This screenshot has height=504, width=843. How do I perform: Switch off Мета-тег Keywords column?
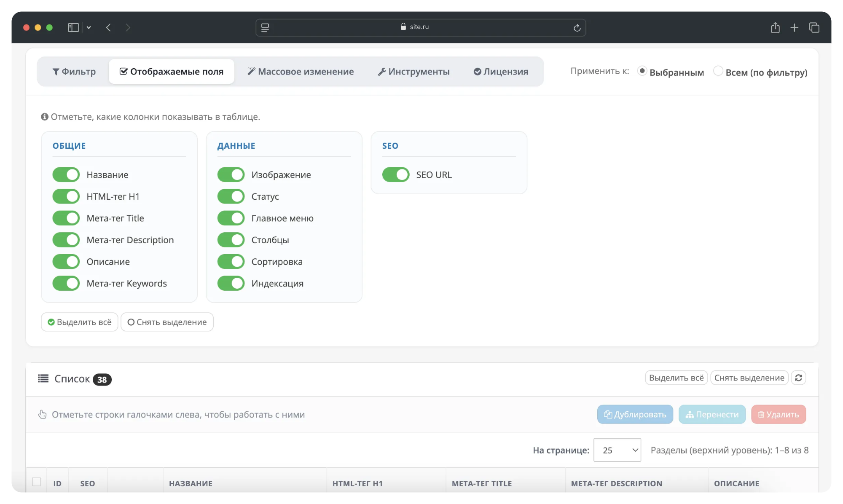pyautogui.click(x=66, y=283)
